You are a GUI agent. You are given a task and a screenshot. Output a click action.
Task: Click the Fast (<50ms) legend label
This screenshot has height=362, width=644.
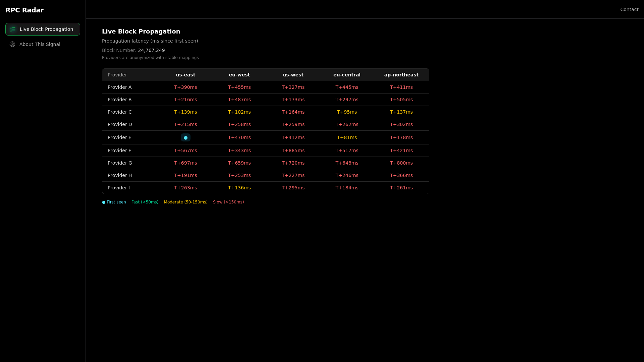pyautogui.click(x=145, y=202)
